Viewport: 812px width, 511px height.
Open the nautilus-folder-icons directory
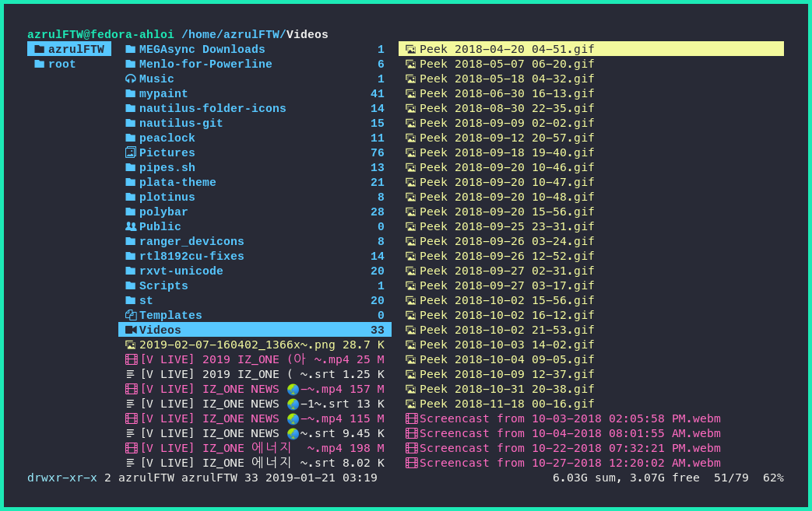(255, 109)
